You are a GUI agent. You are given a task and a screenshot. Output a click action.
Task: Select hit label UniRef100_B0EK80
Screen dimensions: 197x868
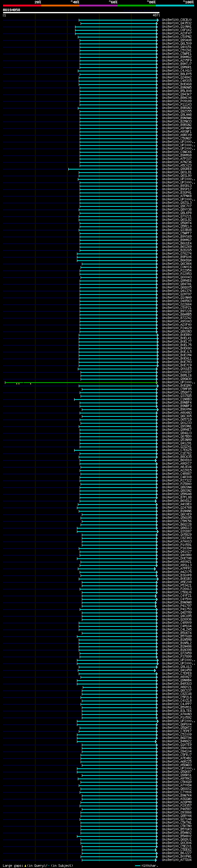[176, 349]
